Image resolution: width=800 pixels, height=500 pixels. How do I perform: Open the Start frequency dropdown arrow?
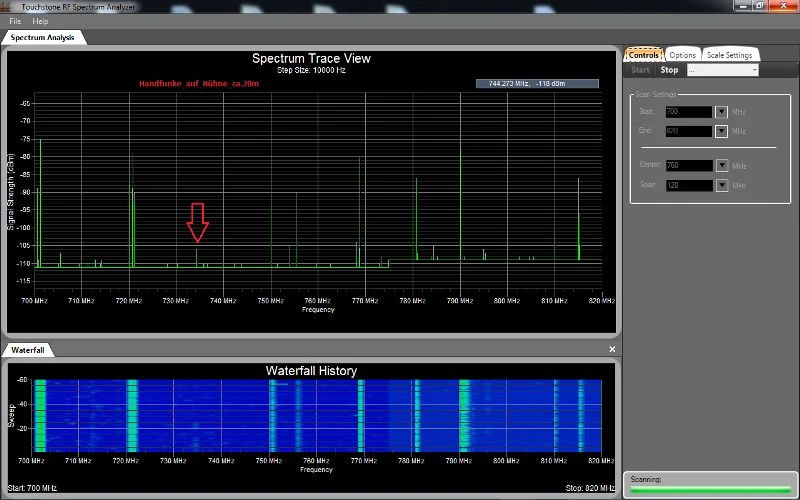pyautogui.click(x=721, y=112)
